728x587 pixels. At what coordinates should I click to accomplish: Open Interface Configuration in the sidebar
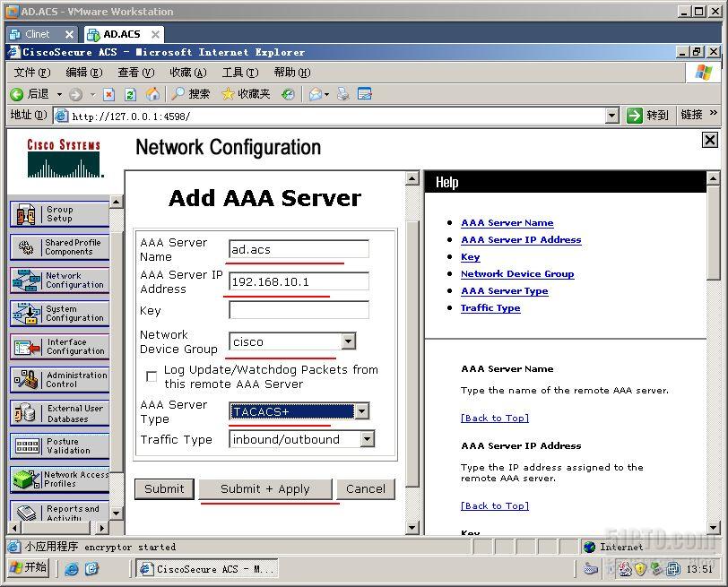(x=59, y=347)
